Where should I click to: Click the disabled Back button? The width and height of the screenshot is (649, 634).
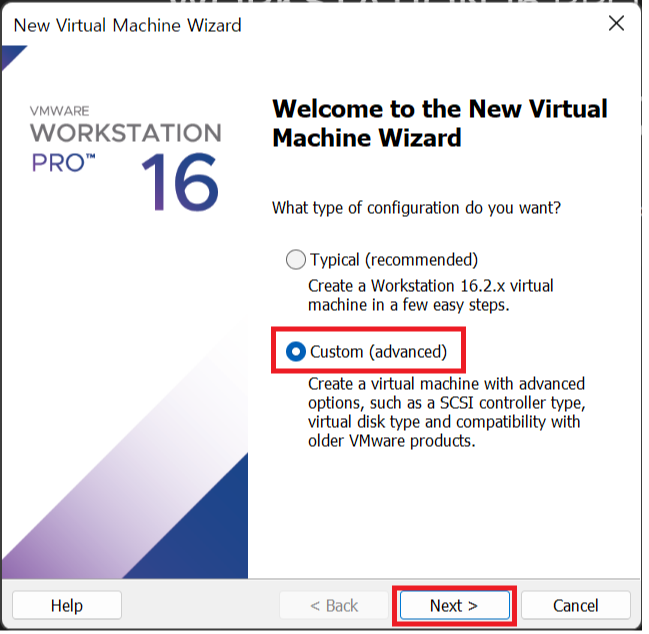coord(334,606)
